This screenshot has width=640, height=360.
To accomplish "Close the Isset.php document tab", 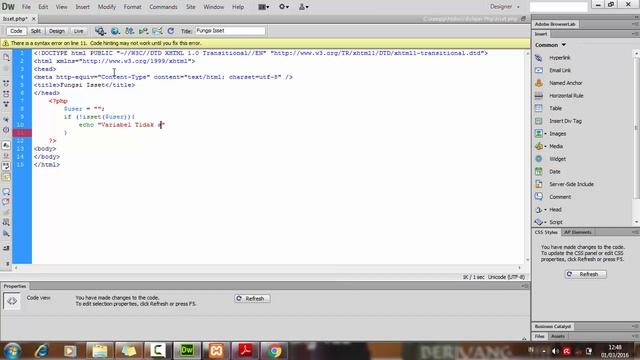I will 34,19.
